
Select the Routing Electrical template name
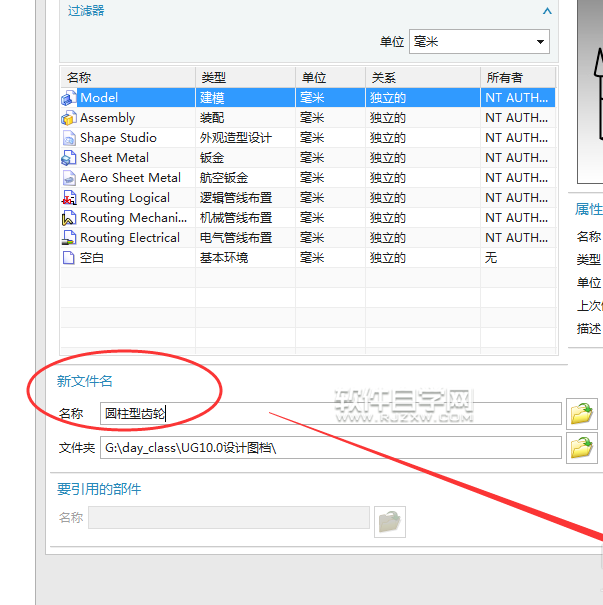coord(130,238)
